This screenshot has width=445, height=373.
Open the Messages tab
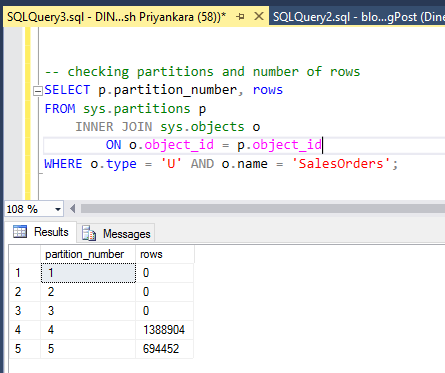pyautogui.click(x=116, y=233)
